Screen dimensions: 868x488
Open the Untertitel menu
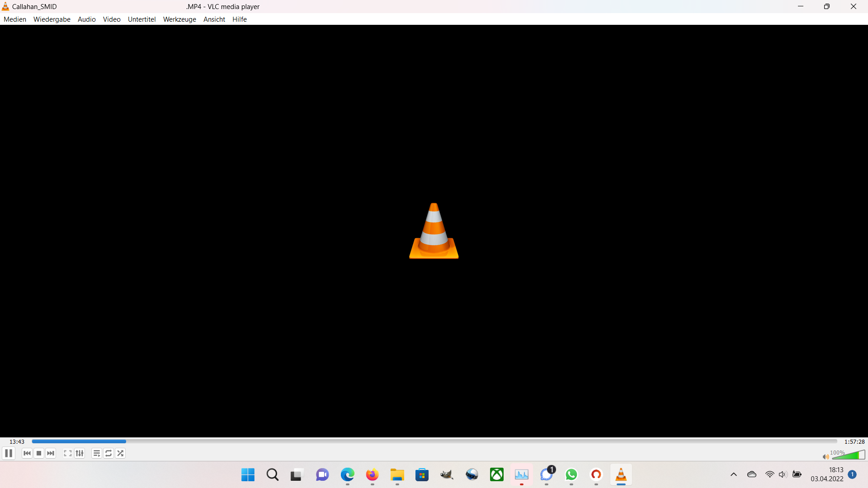tap(142, 19)
